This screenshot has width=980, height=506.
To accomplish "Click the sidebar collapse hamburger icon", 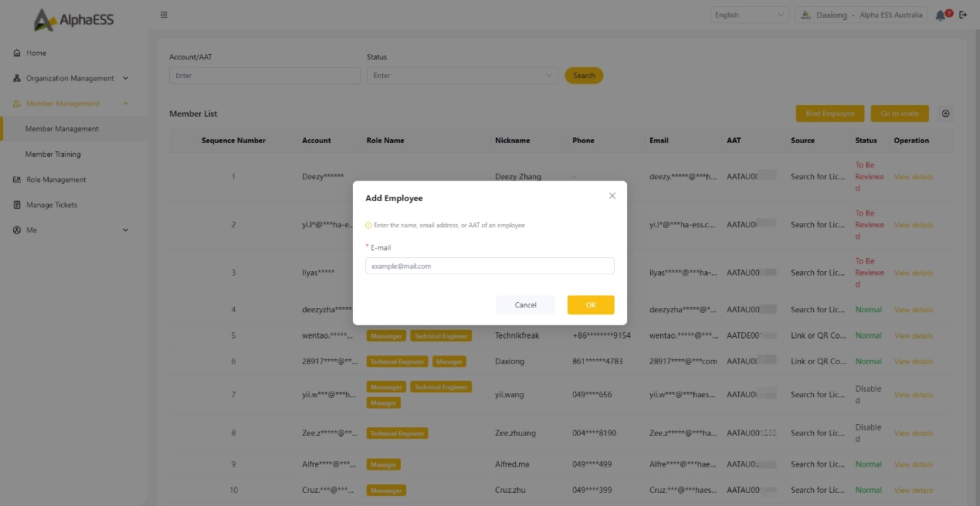I will [x=164, y=15].
